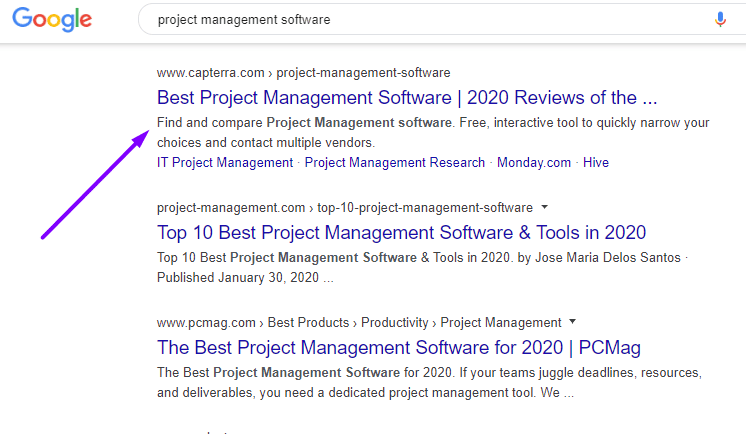This screenshot has width=746, height=434.
Task: Expand dropdown arrow beside pcmag.com breadcrumb
Action: point(572,322)
